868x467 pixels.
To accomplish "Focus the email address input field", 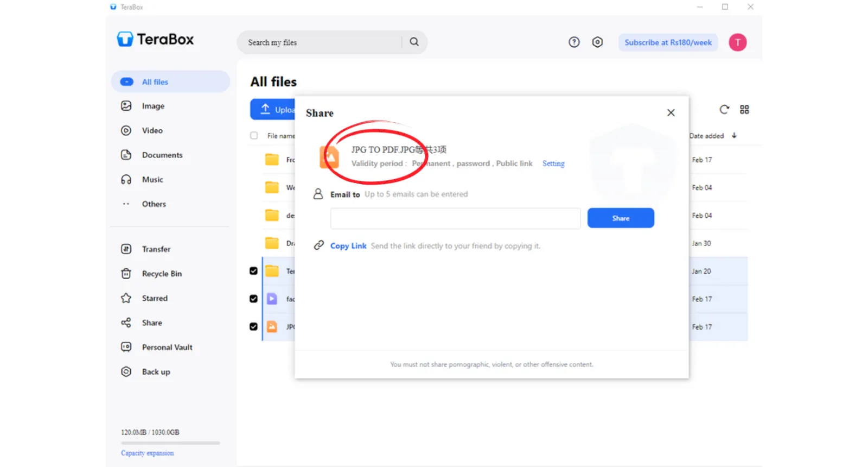I will 455,218.
